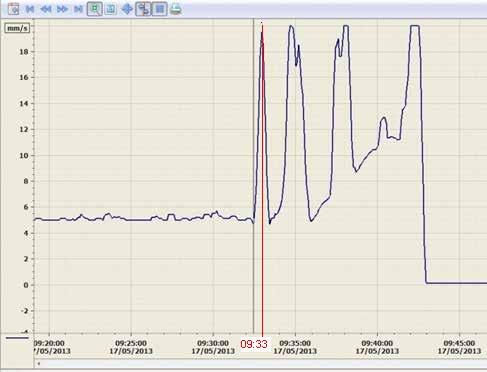Select the four-way pan arrows tool
The width and height of the screenshot is (487, 372).
(x=127, y=9)
